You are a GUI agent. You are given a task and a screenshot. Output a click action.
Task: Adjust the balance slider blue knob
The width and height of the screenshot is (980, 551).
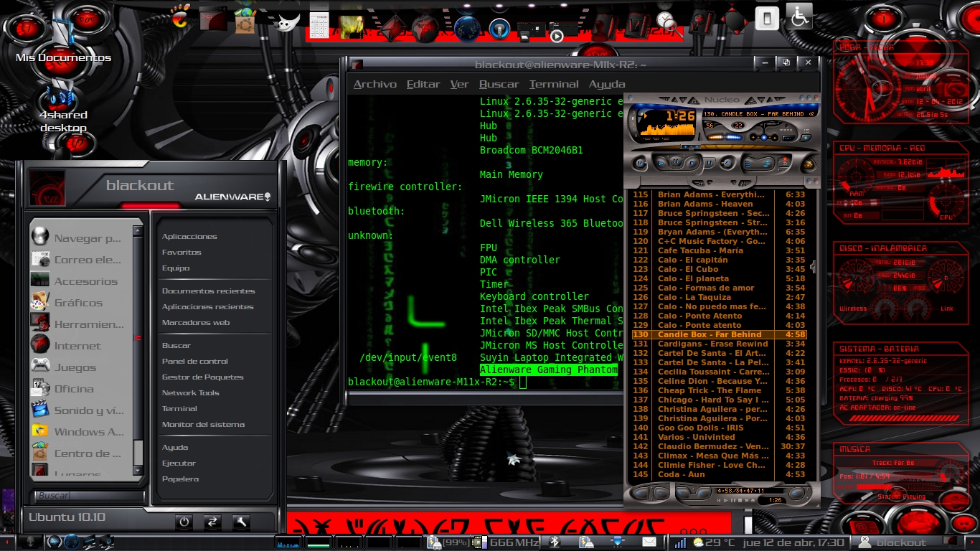[x=764, y=137]
